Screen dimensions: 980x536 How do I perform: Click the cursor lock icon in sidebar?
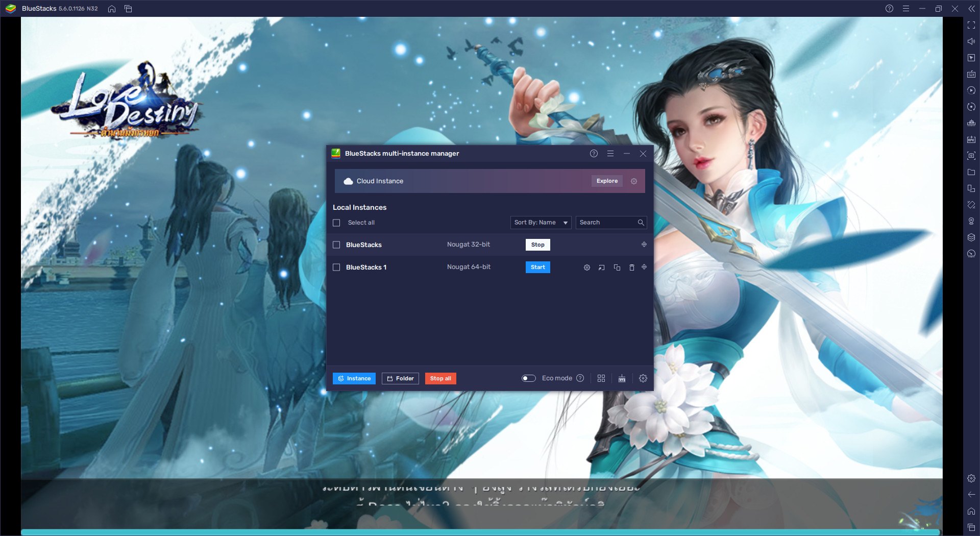click(x=971, y=58)
